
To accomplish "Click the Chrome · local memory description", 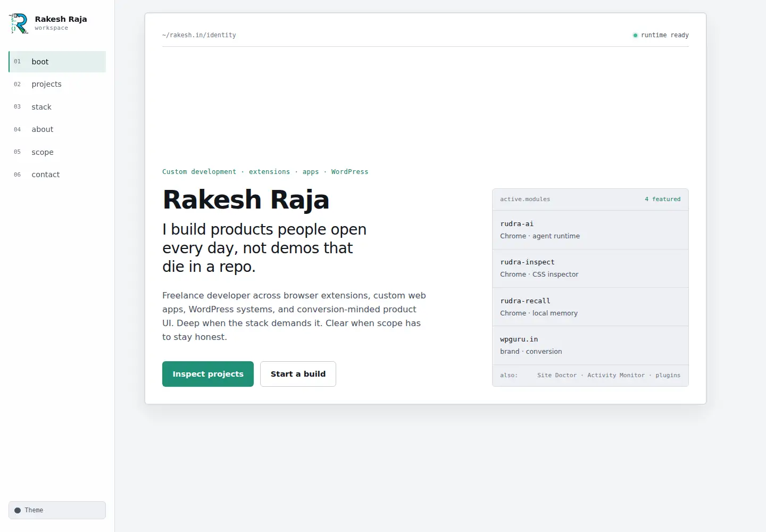I will coord(539,313).
